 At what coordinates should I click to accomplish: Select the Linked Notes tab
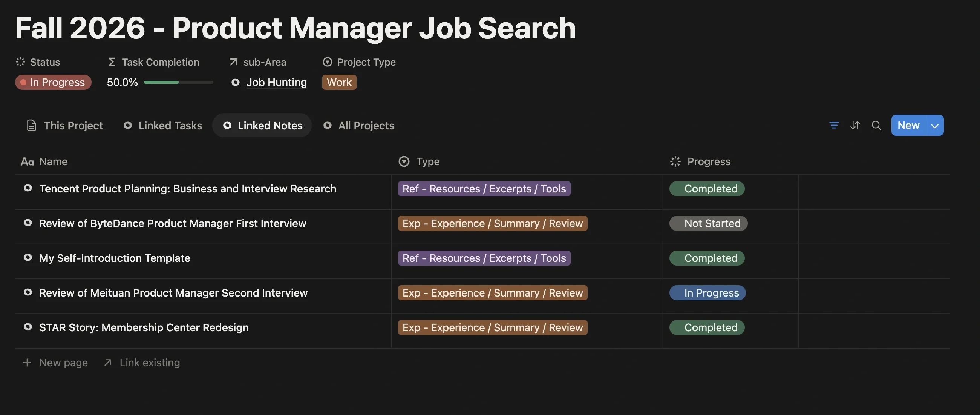tap(262, 125)
